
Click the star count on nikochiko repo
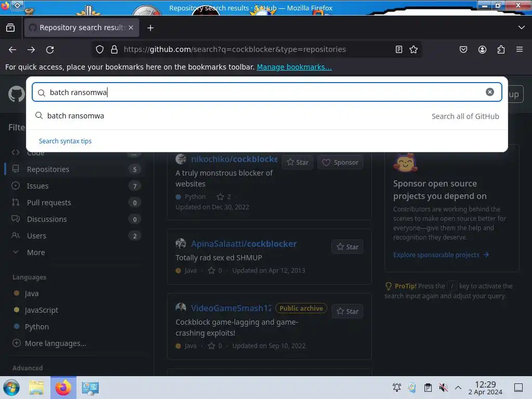(224, 196)
